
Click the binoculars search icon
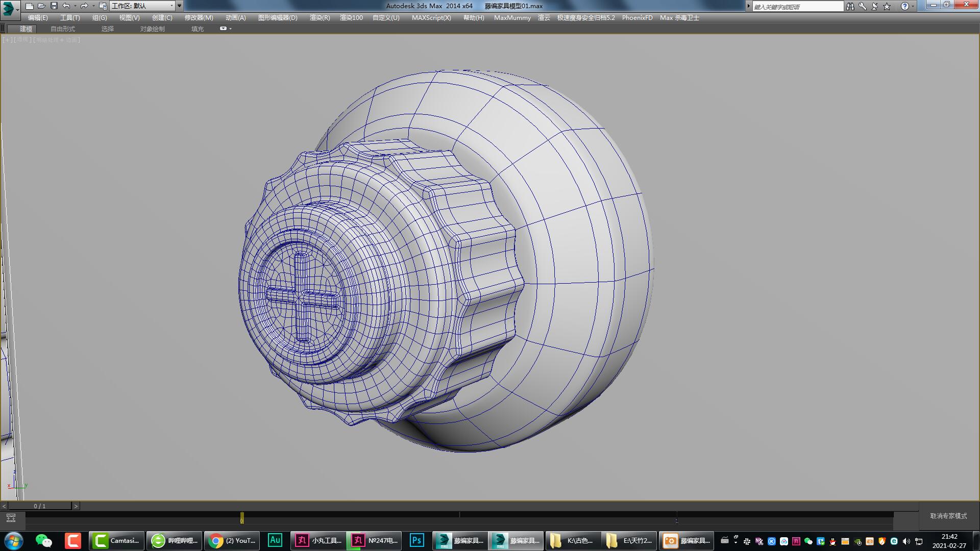[x=850, y=6]
